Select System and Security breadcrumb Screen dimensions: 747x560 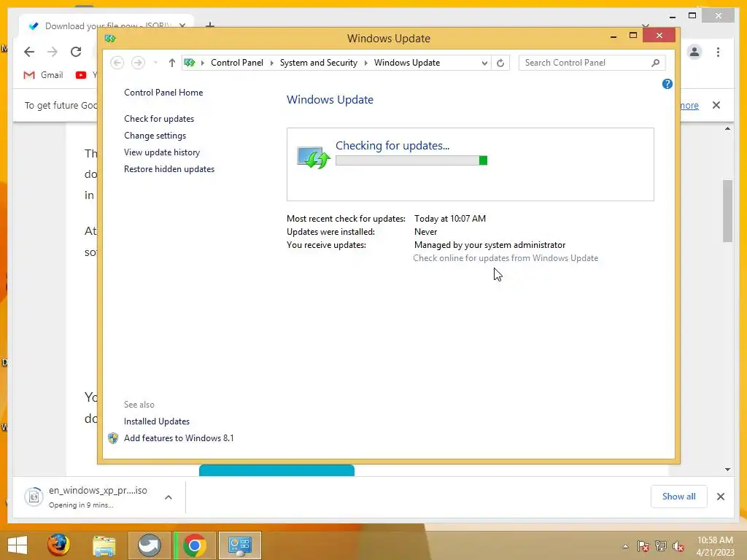318,63
